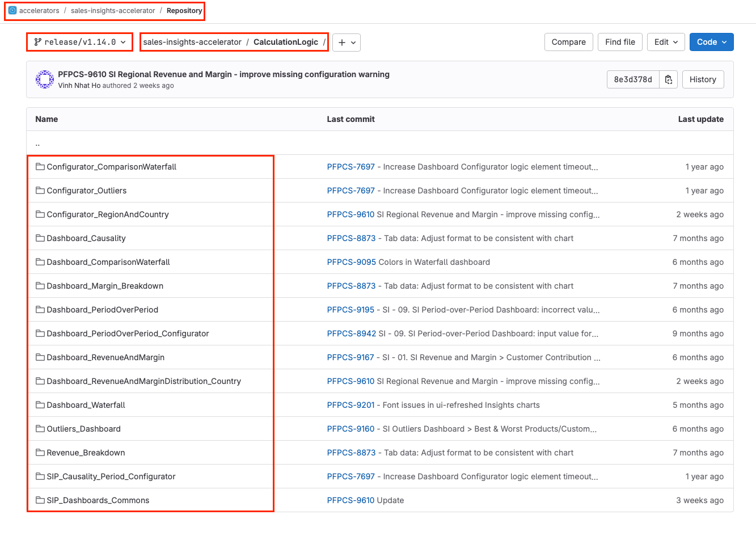The image size is (756, 540).
Task: Click the Compare button
Action: pyautogui.click(x=568, y=42)
